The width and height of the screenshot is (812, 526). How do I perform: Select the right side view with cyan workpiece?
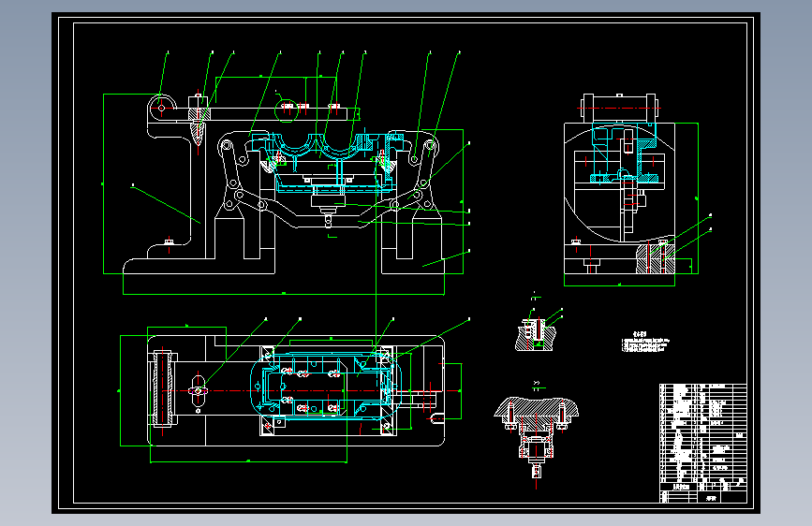pyautogui.click(x=619, y=189)
